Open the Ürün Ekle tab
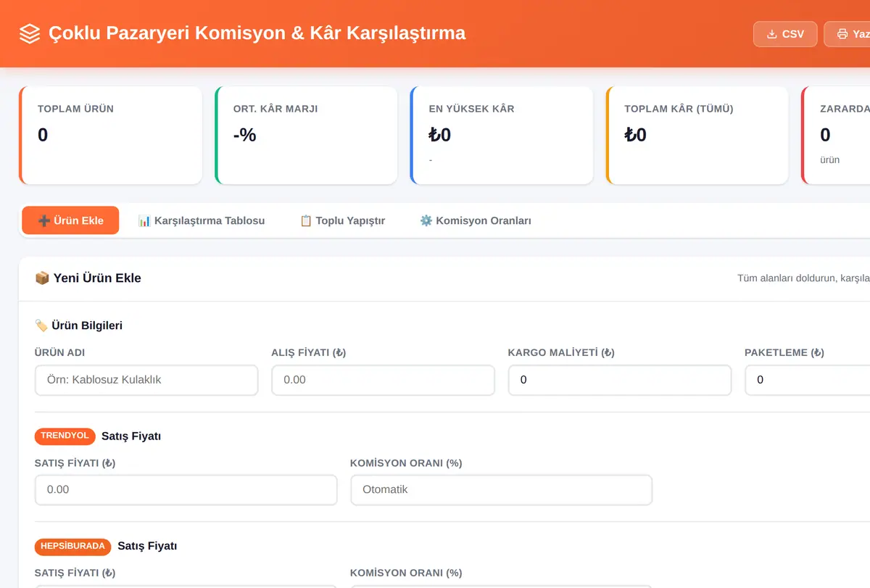870x588 pixels. [70, 220]
